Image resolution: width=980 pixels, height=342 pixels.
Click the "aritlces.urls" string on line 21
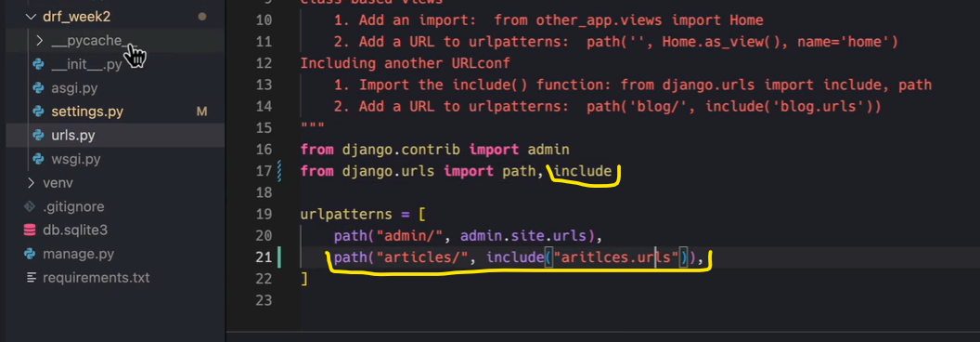(616, 257)
